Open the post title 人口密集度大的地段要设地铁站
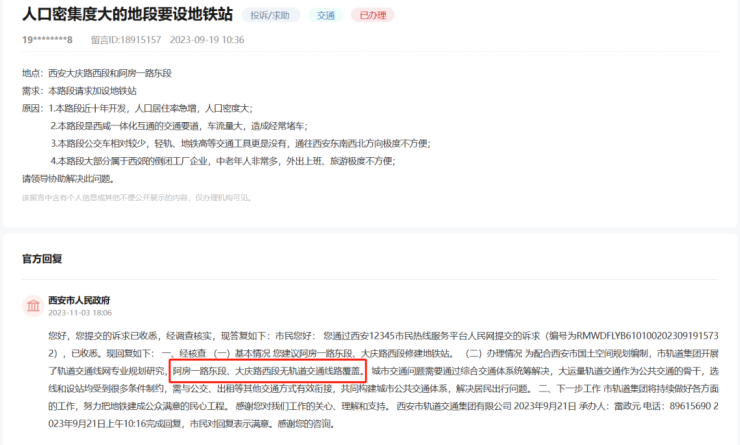 coord(127,16)
